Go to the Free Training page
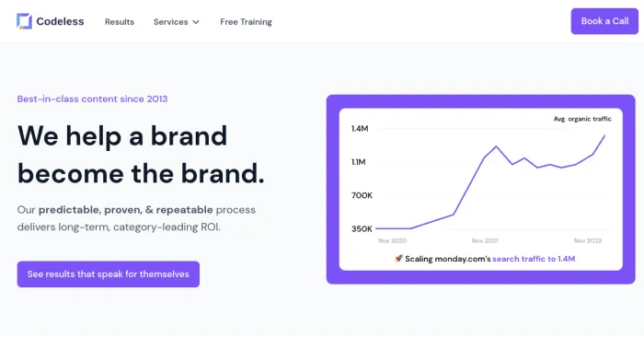The width and height of the screenshot is (644, 338). [x=246, y=22]
